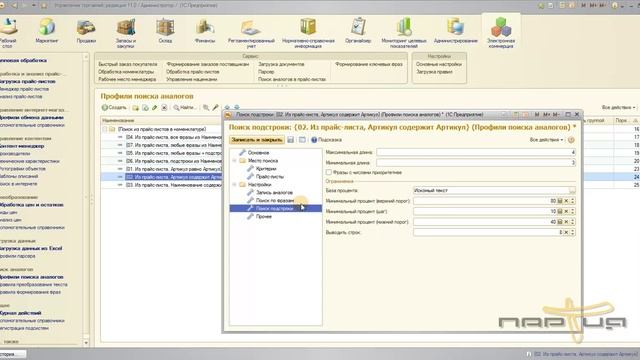Viewport: 640px width, 360px height.
Task: Open Загрузка документов command
Action: (281, 64)
